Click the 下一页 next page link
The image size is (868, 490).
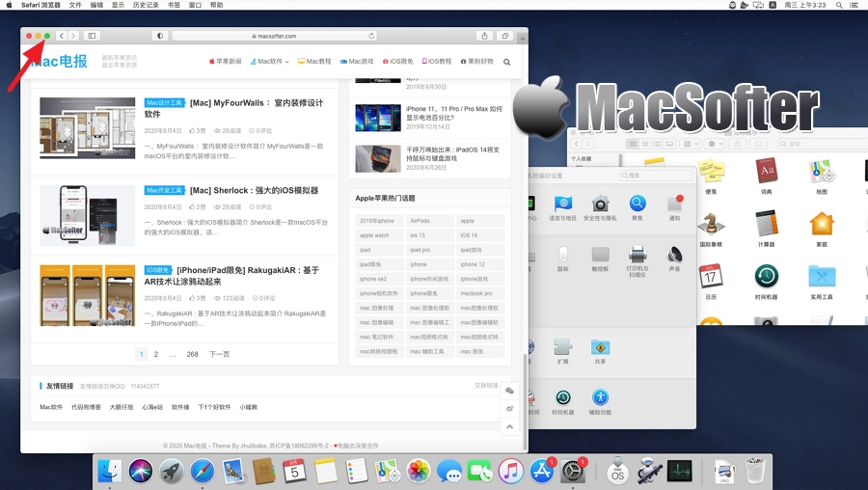pyautogui.click(x=219, y=354)
